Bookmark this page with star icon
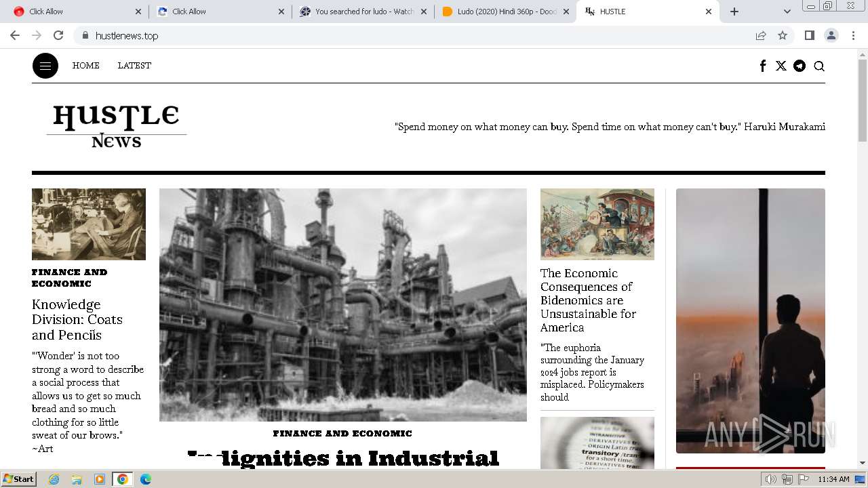The image size is (868, 488). (783, 35)
